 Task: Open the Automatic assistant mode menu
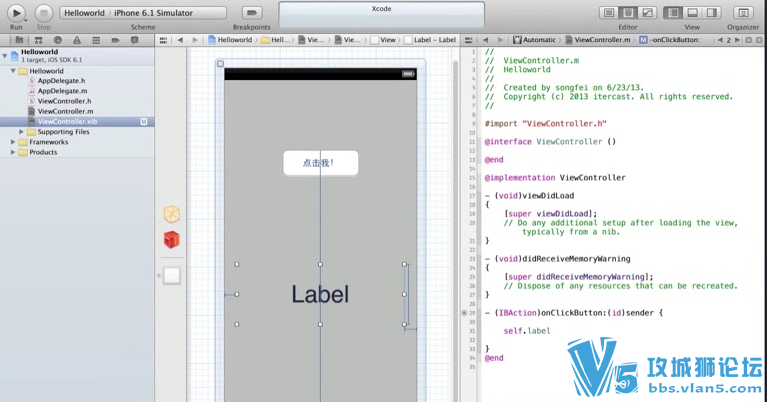pyautogui.click(x=535, y=40)
